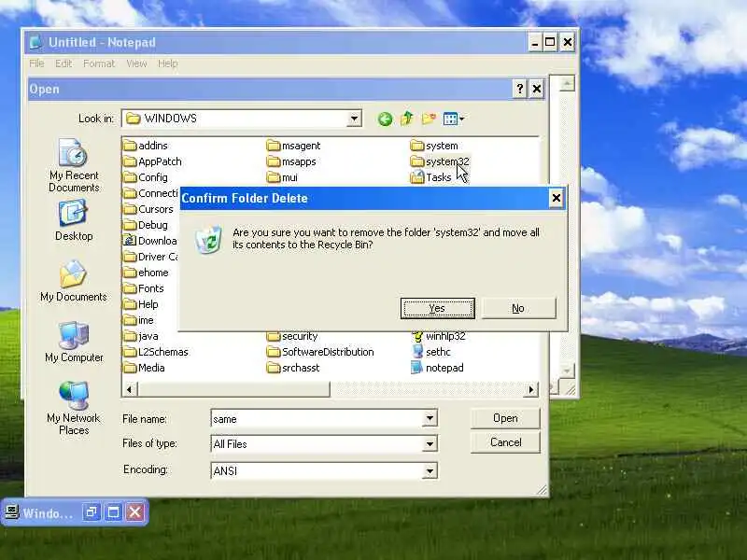Click the horizontal scrollbar thumb
The height and width of the screenshot is (560, 747).
tap(233, 389)
